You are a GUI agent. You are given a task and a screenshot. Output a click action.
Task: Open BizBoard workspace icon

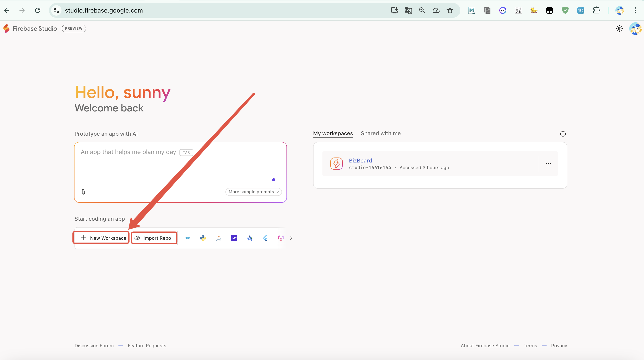coord(336,164)
